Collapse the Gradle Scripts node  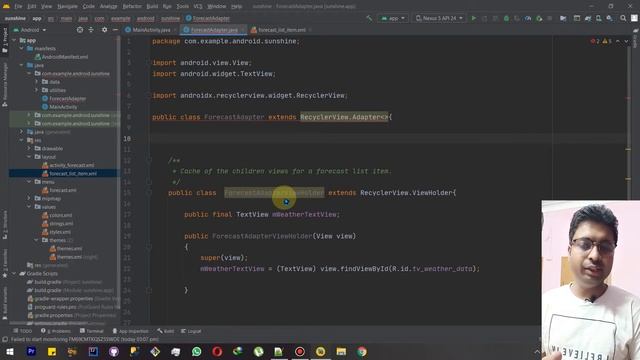(x=14, y=273)
